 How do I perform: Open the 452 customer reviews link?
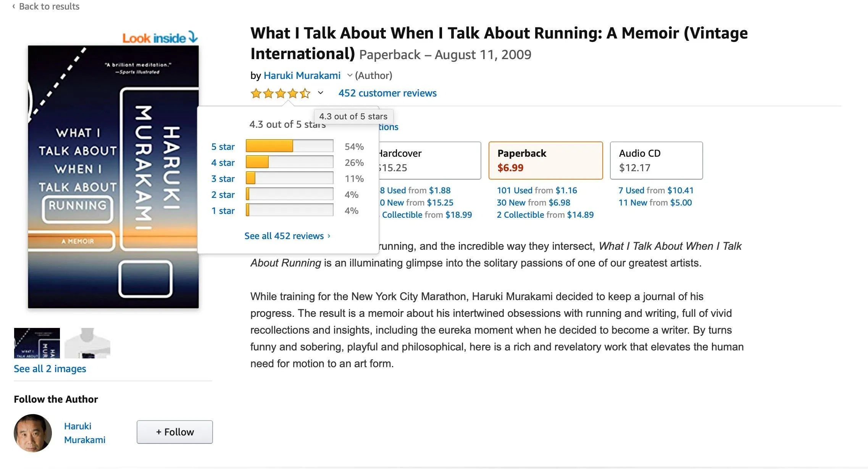(387, 93)
